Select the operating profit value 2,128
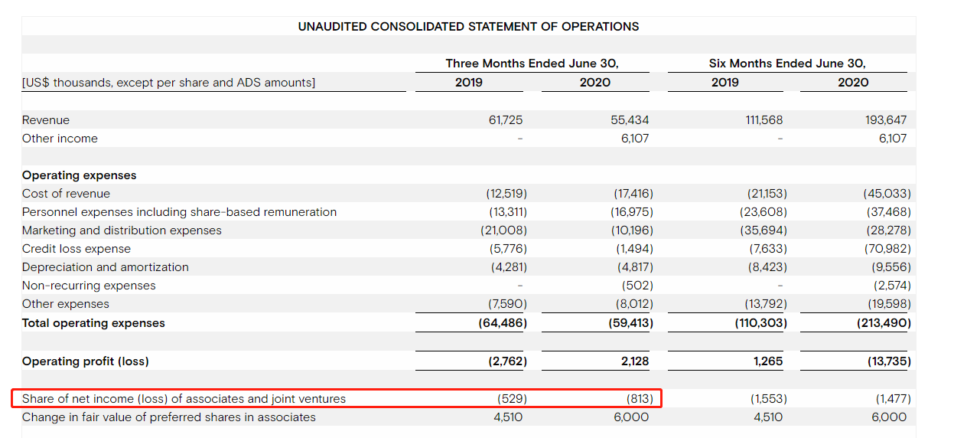 pos(634,361)
